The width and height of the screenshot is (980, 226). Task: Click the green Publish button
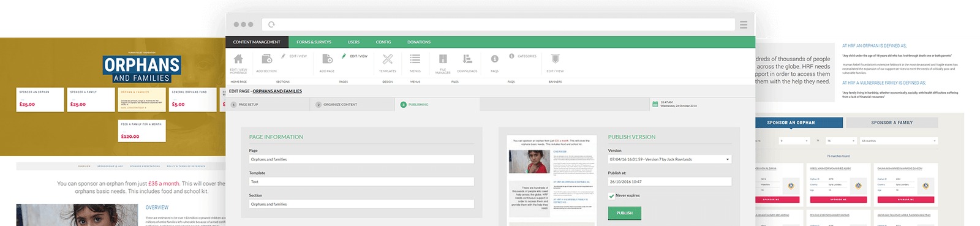click(625, 213)
